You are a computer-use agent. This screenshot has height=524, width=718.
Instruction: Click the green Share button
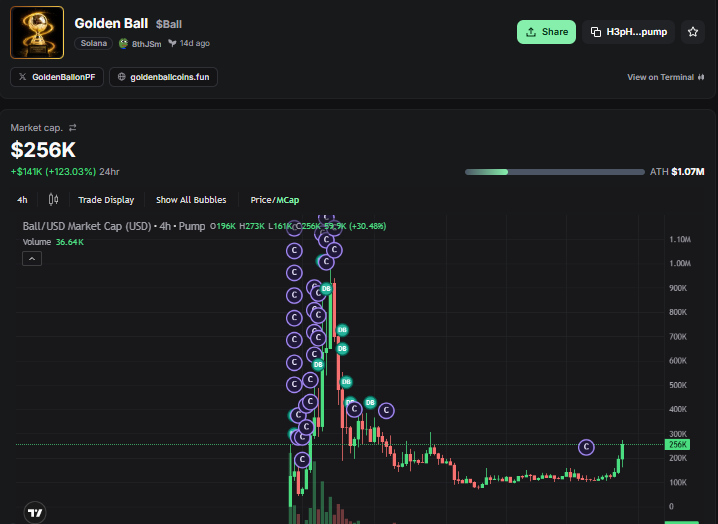(546, 32)
